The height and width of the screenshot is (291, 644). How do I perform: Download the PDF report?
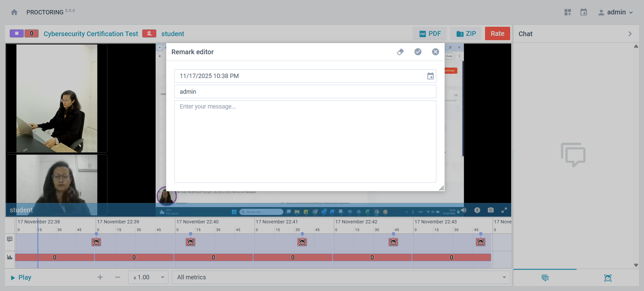(x=430, y=34)
